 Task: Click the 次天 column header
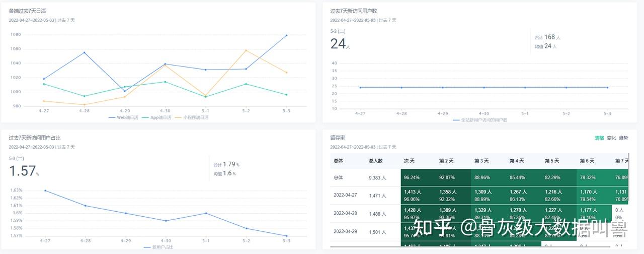click(409, 161)
